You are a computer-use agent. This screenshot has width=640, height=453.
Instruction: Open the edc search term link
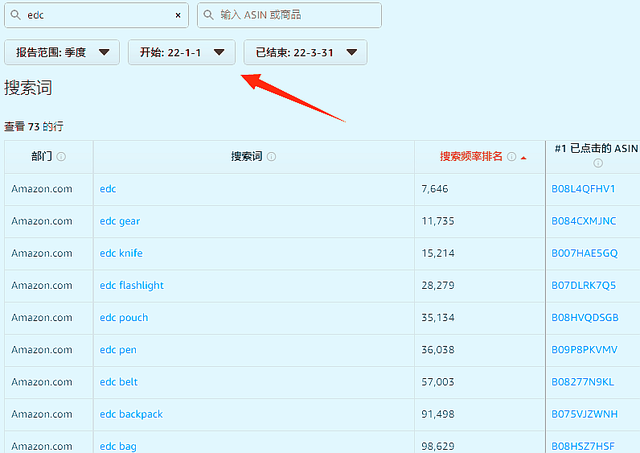coord(108,189)
